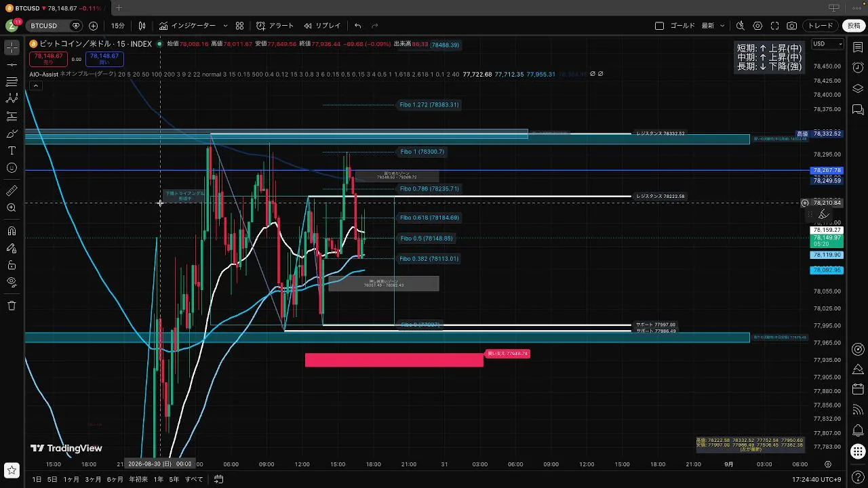This screenshot has width=868, height=488.
Task: Open chat bubbles panel in right sidebar
Action: click(858, 110)
